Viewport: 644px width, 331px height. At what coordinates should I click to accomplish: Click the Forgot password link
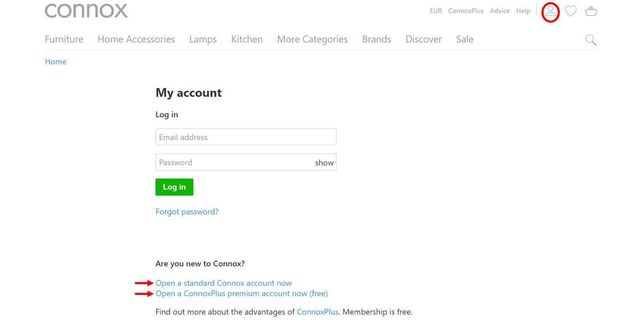(x=187, y=212)
